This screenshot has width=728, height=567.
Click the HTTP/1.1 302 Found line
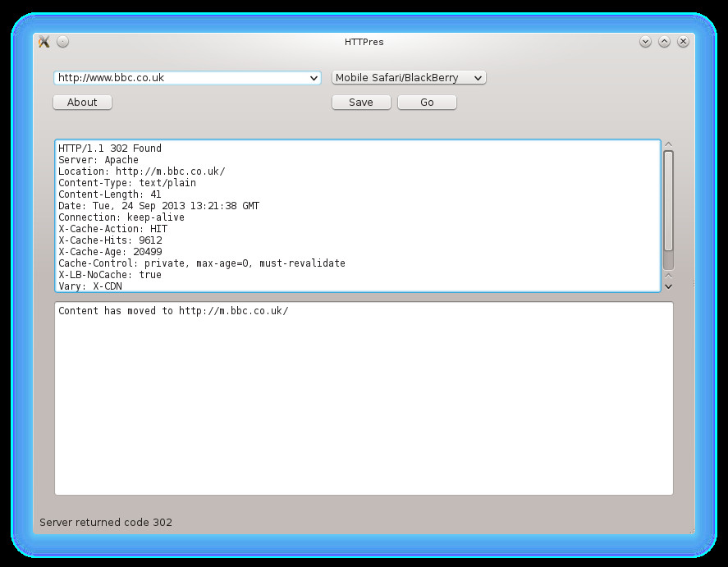click(110, 148)
